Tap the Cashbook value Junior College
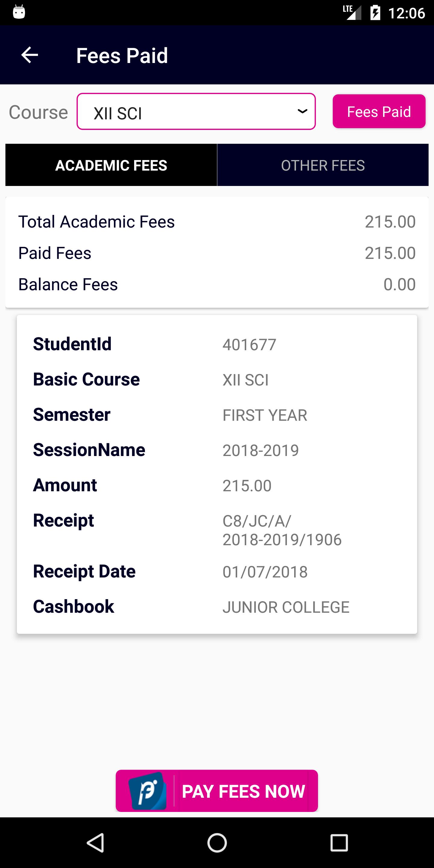Screen dimensions: 434x868 tap(286, 607)
